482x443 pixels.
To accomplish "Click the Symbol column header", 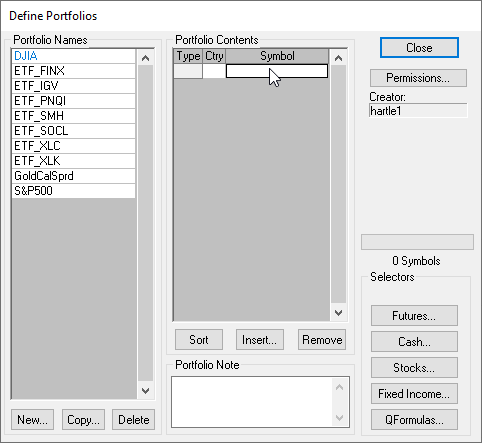I will [x=277, y=56].
